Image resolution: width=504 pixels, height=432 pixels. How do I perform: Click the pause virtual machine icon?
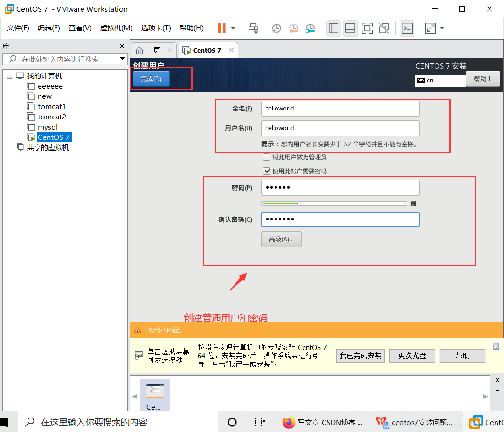pyautogui.click(x=221, y=28)
